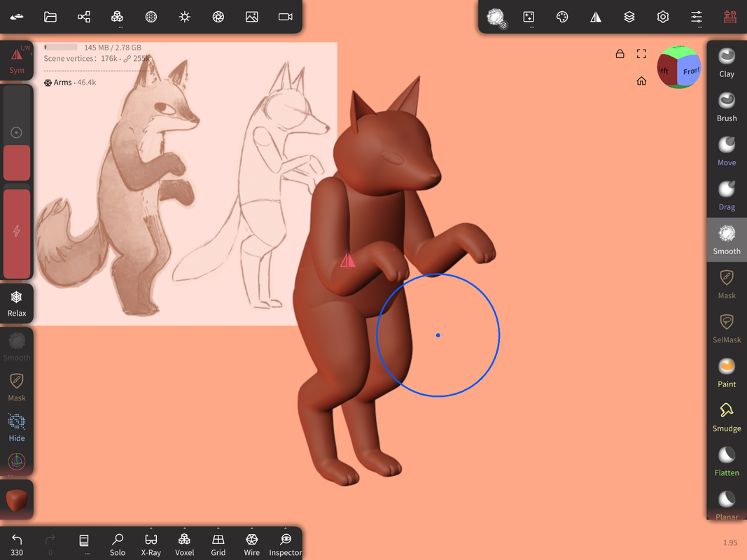Expand the Inspector panel
The height and width of the screenshot is (560, 747).
coord(285,543)
